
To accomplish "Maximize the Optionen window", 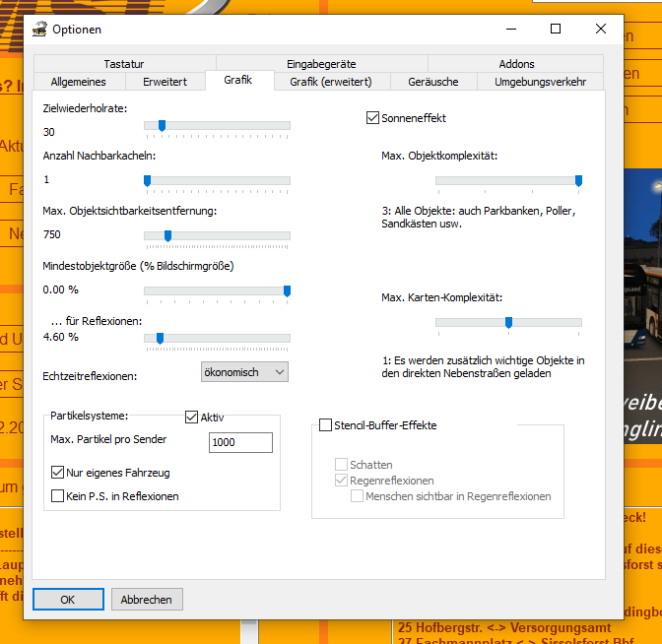I will tap(556, 30).
